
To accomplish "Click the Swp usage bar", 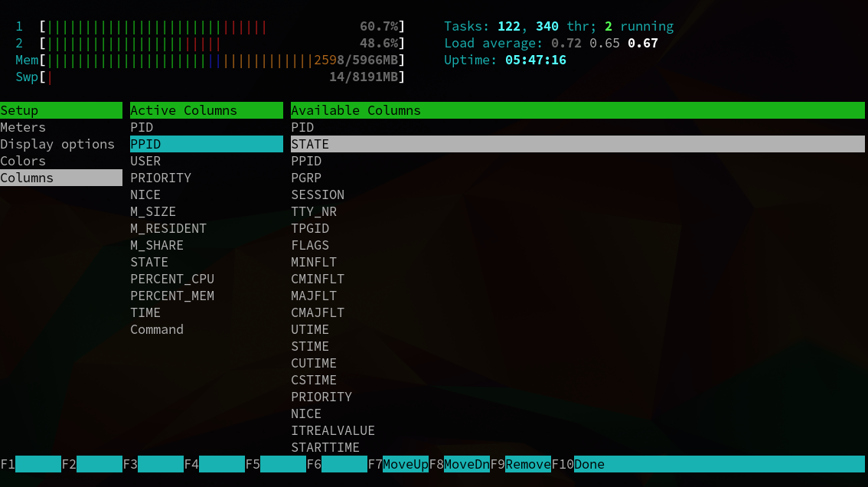I will [210, 77].
